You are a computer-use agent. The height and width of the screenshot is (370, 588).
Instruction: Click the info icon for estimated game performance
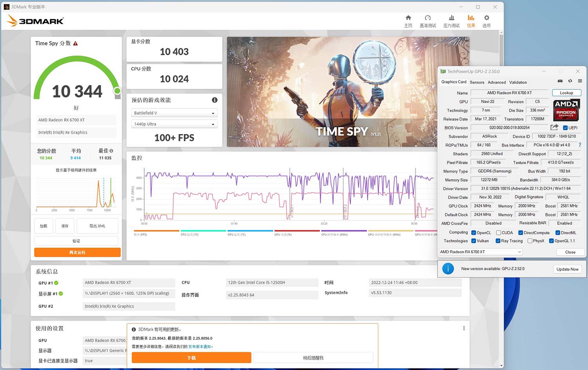[214, 100]
